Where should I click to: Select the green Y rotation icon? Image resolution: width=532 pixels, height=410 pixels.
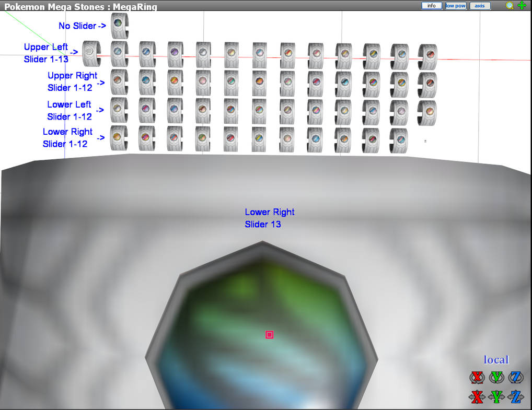point(496,377)
